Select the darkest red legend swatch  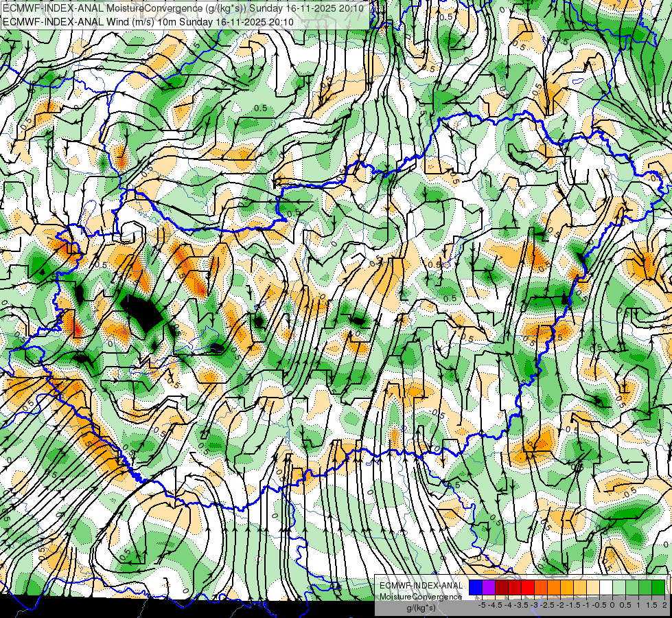[502, 587]
